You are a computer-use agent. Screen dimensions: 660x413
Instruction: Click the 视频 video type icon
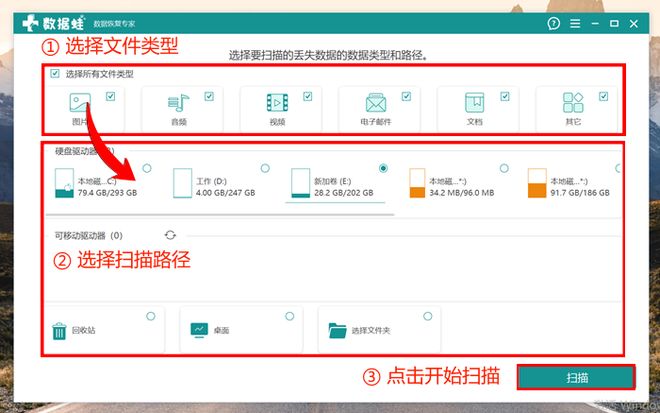[x=277, y=103]
